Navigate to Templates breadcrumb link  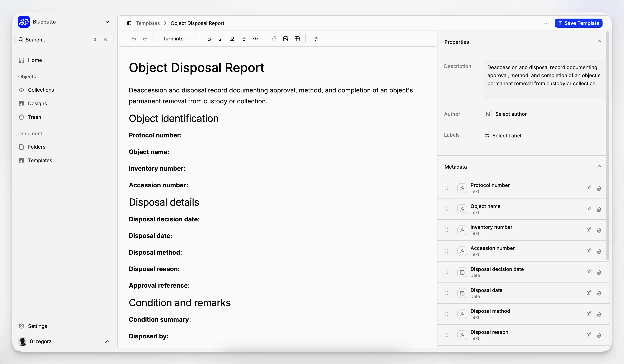148,23
